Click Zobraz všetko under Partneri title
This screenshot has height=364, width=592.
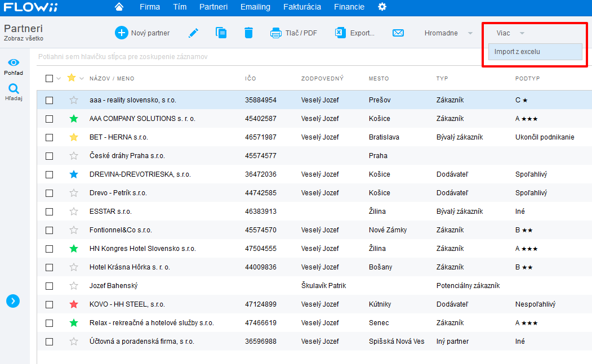(24, 38)
